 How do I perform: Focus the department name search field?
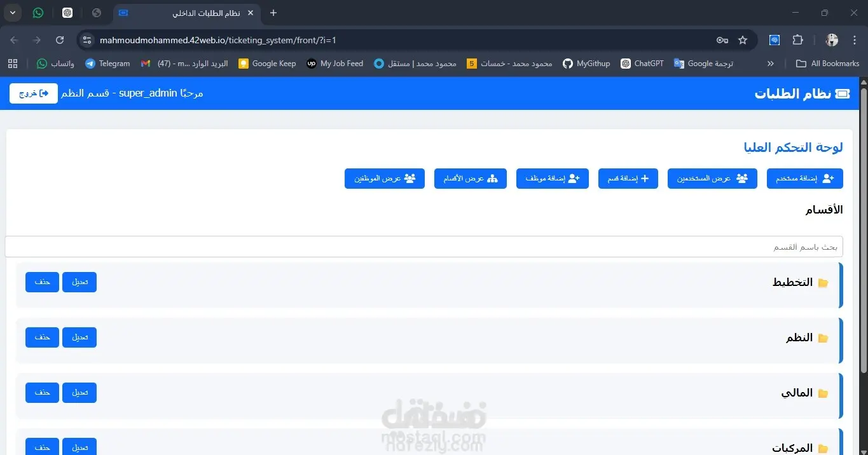(x=424, y=247)
